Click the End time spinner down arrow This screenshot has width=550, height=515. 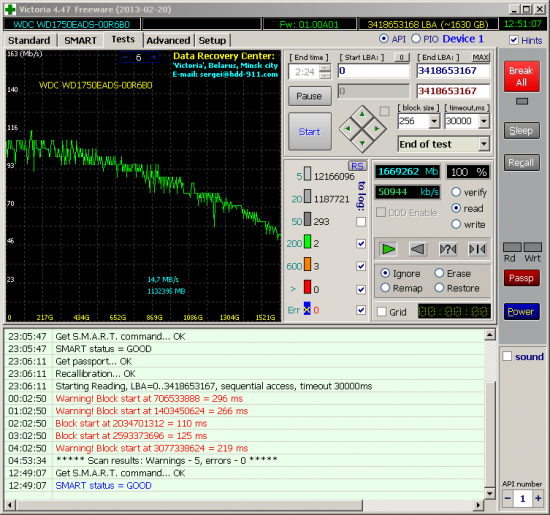click(x=325, y=76)
